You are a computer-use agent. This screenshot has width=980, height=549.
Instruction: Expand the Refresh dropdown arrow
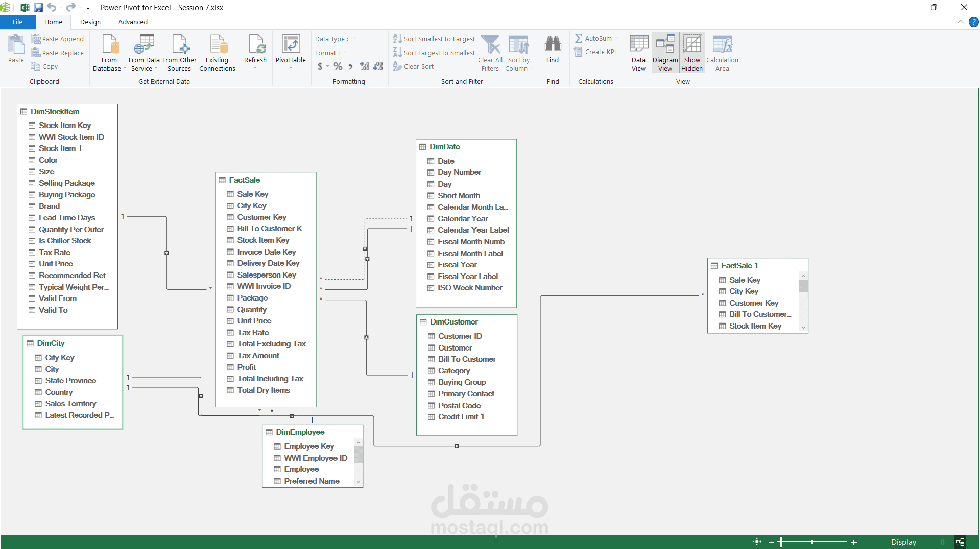(x=255, y=68)
